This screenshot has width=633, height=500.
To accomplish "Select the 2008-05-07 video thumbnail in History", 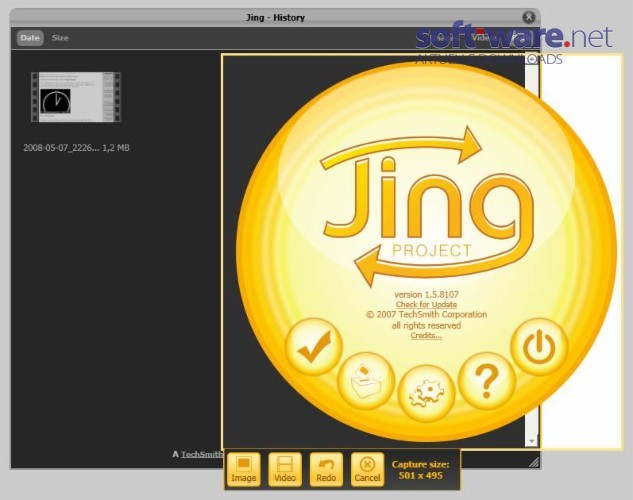I will pos(76,97).
